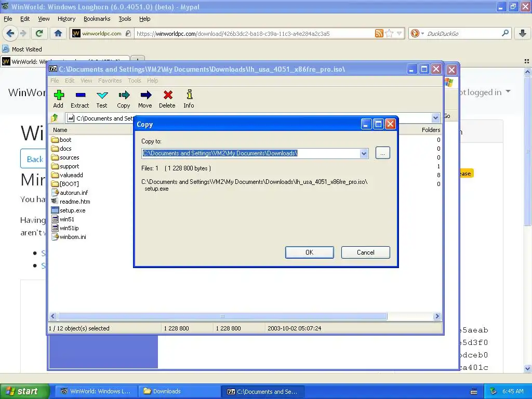Viewport: 532px width, 399px height.
Task: Click the search magnifier icon
Action: (505, 33)
